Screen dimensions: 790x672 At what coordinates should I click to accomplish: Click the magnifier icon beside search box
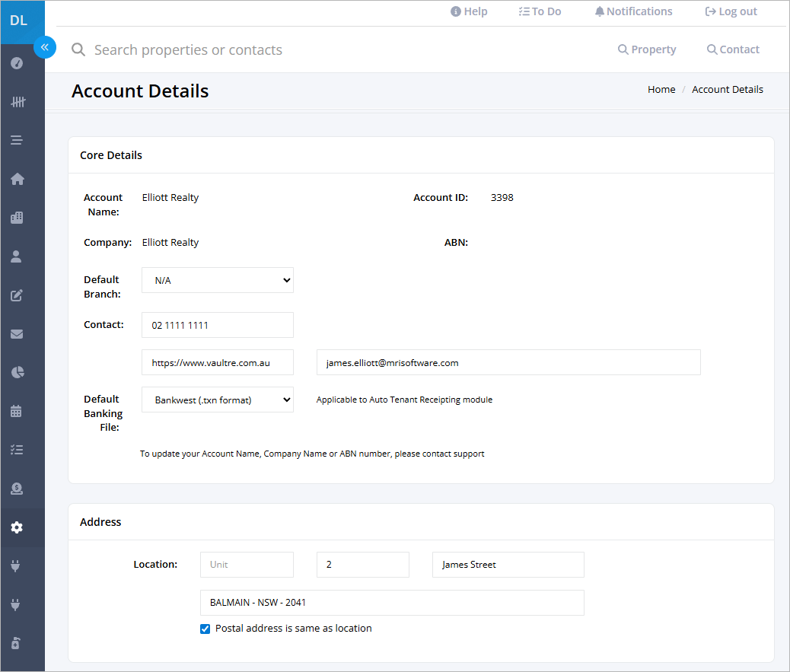coord(78,49)
